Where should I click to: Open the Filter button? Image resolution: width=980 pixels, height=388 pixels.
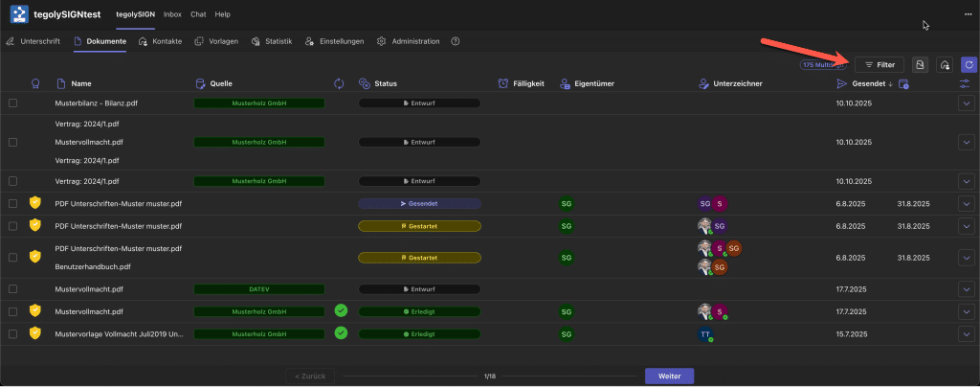pos(879,64)
